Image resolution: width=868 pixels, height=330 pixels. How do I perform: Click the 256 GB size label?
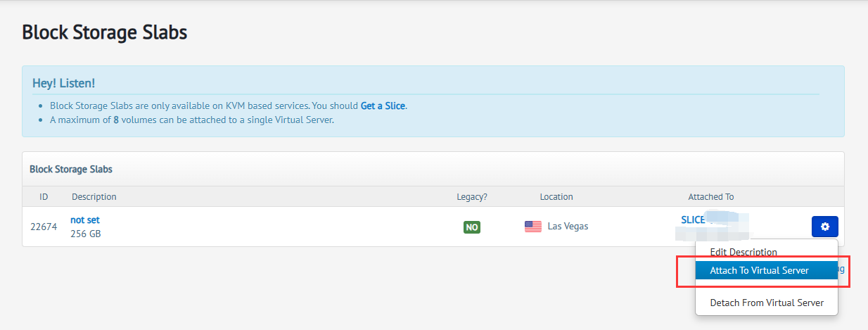[86, 234]
